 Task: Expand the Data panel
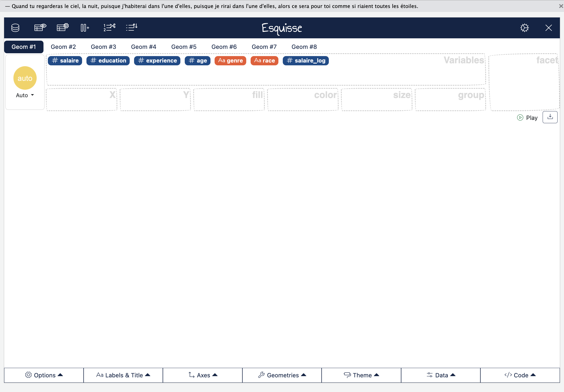click(x=441, y=375)
